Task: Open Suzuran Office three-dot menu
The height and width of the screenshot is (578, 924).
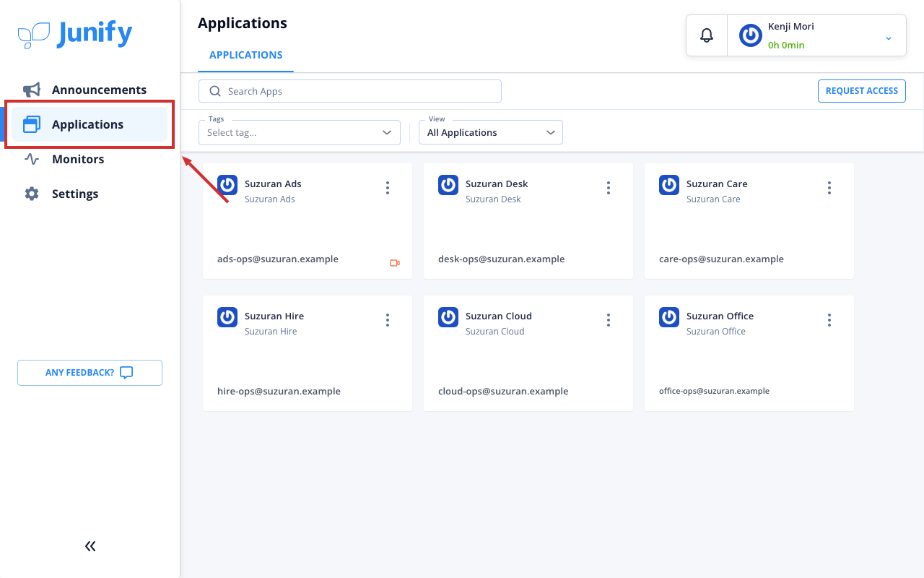Action: pyautogui.click(x=829, y=320)
